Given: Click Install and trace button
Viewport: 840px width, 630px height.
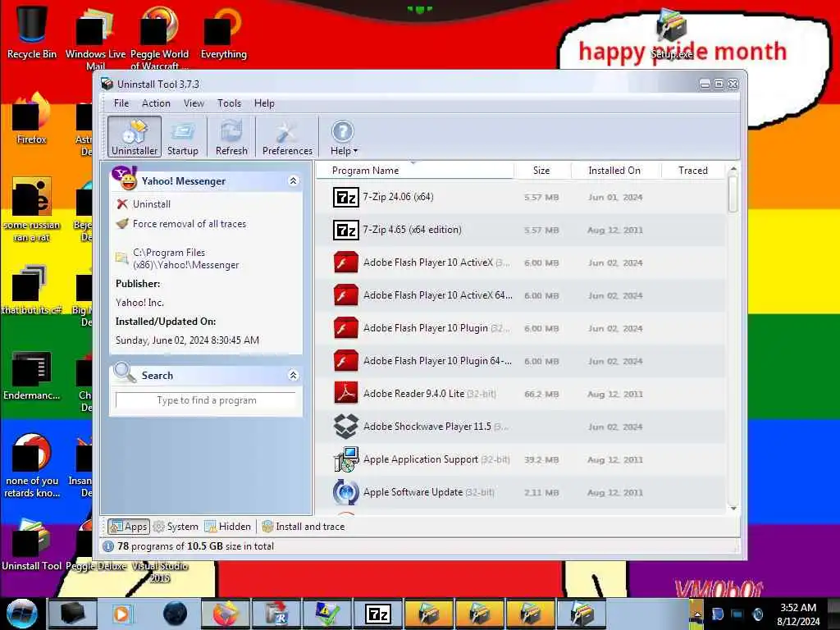Looking at the screenshot, I should (x=304, y=527).
